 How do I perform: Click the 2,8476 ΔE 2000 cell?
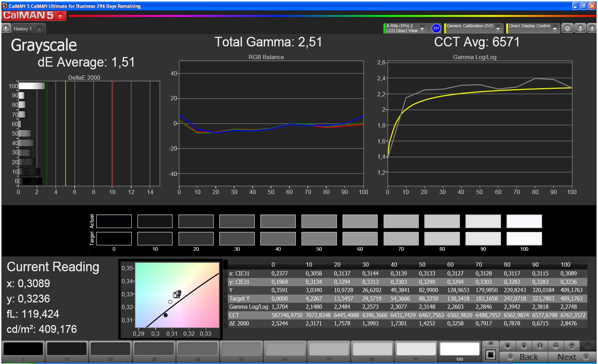pyautogui.click(x=569, y=323)
